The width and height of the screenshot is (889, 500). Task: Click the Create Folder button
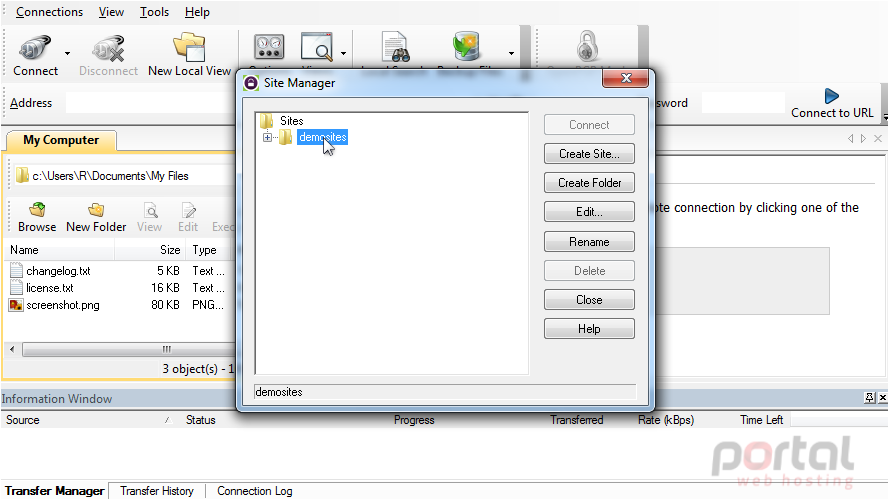[589, 183]
